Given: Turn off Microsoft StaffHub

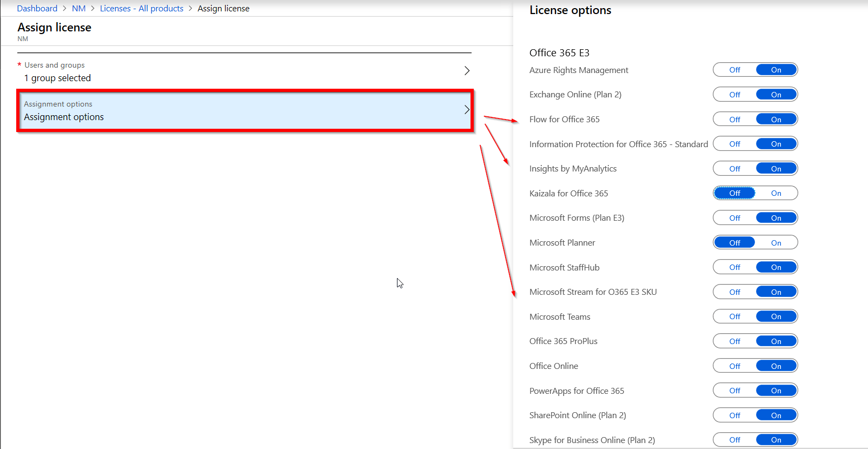Looking at the screenshot, I should click(734, 267).
